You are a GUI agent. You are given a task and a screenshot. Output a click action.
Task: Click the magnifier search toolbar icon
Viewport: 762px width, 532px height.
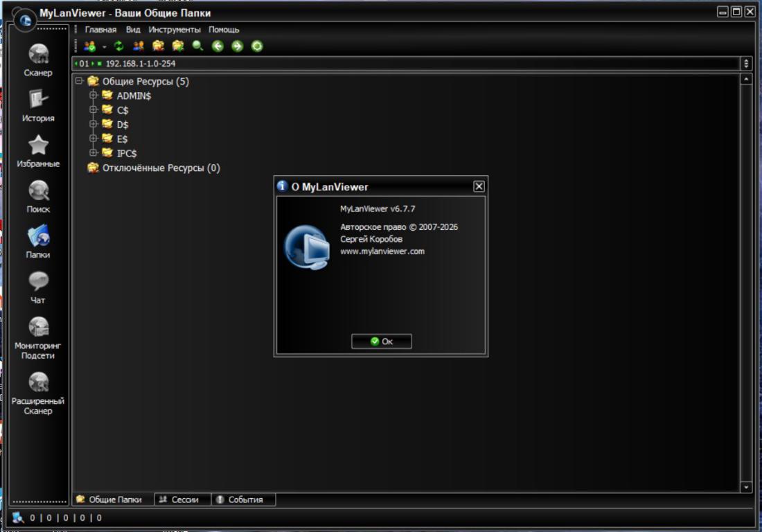(197, 46)
